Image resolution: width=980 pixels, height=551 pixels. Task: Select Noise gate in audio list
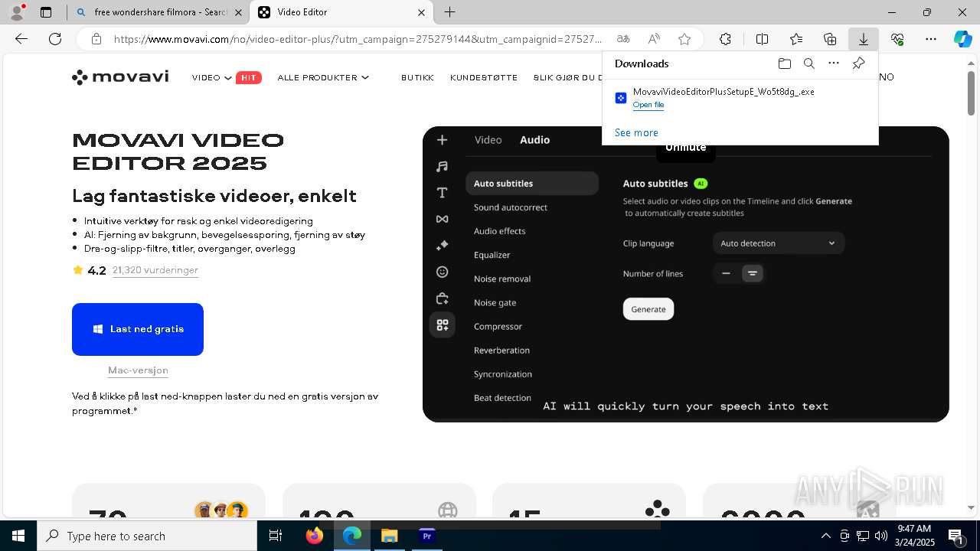click(x=495, y=302)
